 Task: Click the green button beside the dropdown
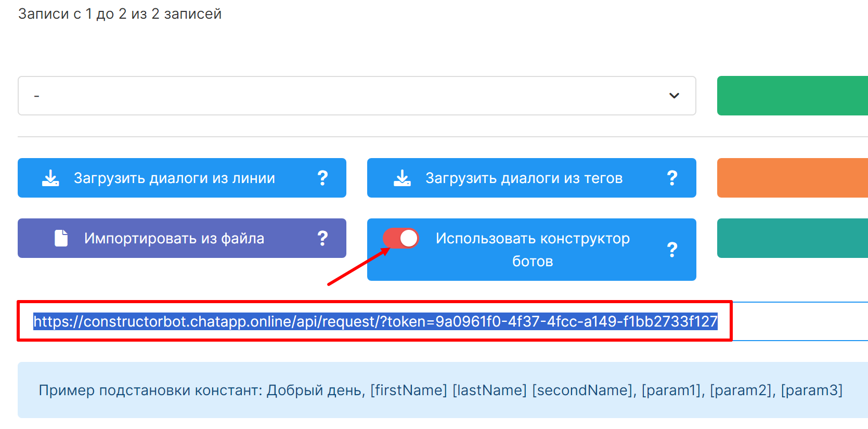(x=792, y=96)
